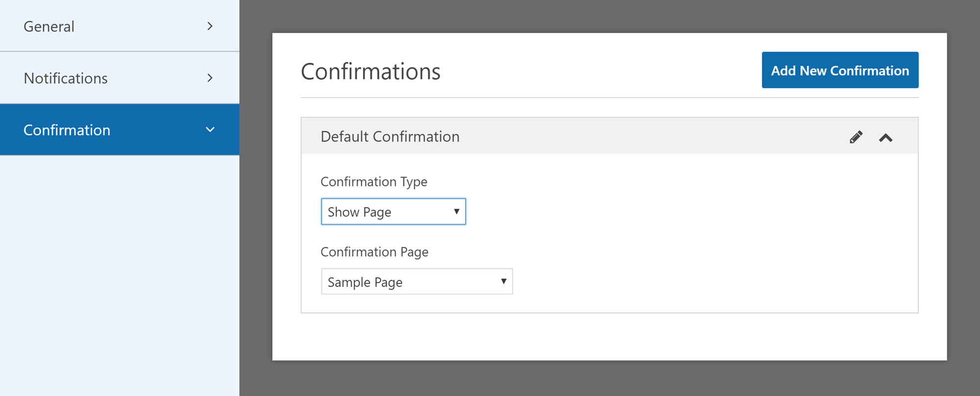Image resolution: width=980 pixels, height=396 pixels.
Task: Click the Confirmations heading
Action: pyautogui.click(x=370, y=72)
